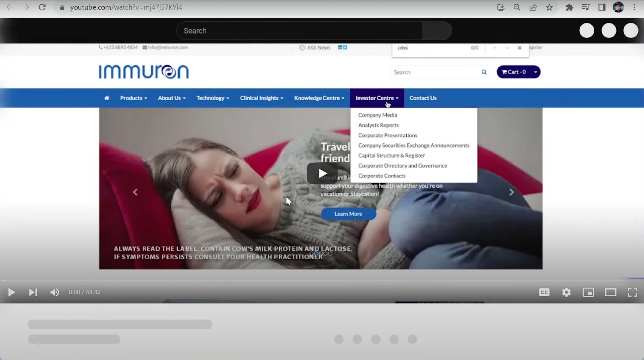This screenshot has height=360, width=644.
Task: Toggle closed captions CC button
Action: tap(544, 292)
